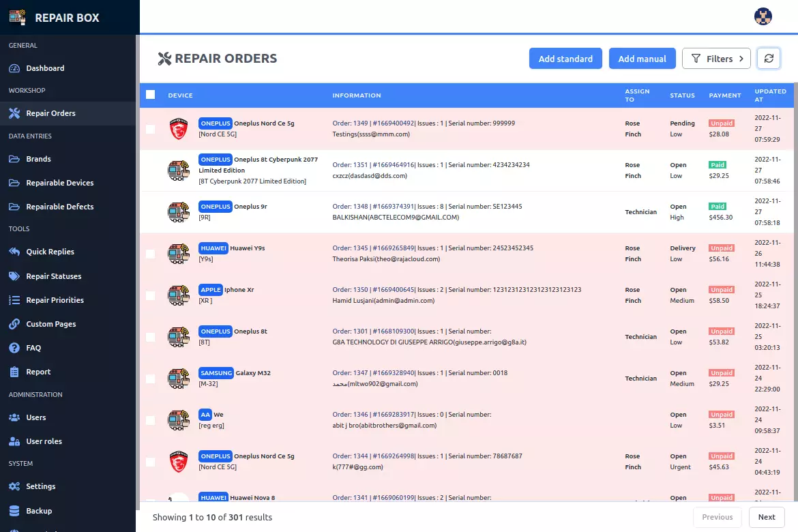Click the Repair Box logo icon
Screen dimensions: 798x532
click(17, 17)
